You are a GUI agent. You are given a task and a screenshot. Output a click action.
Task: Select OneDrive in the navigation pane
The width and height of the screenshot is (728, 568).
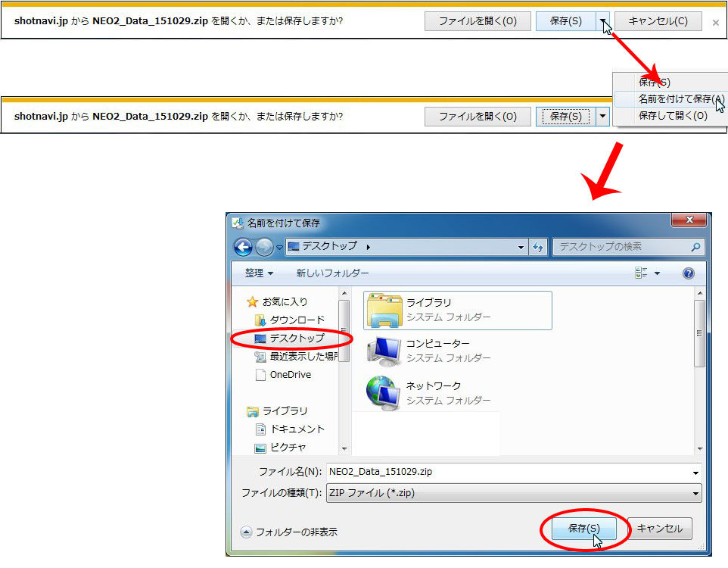coord(290,374)
